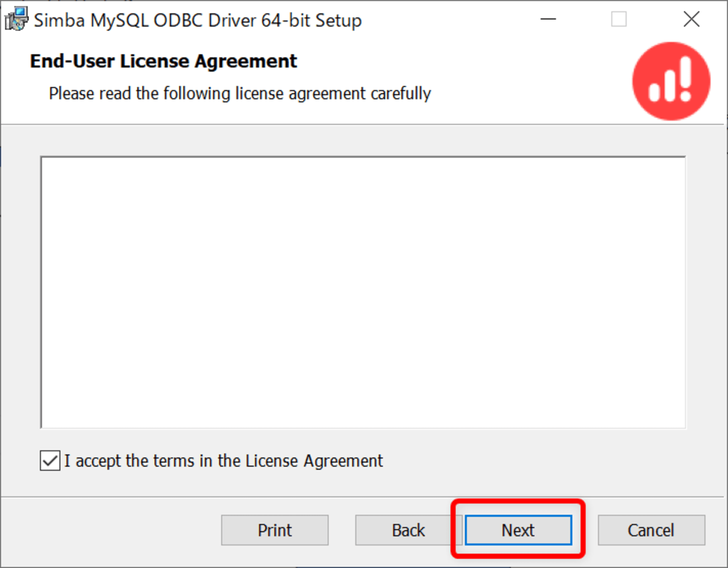Uncheck the accept terms checkbox
Viewport: 728px width, 568px height.
tap(50, 461)
